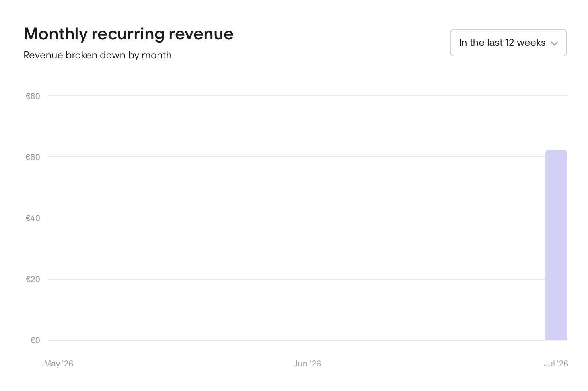Click the '12 weeks' text in the selector
The width and height of the screenshot is (588, 391).
(x=525, y=43)
